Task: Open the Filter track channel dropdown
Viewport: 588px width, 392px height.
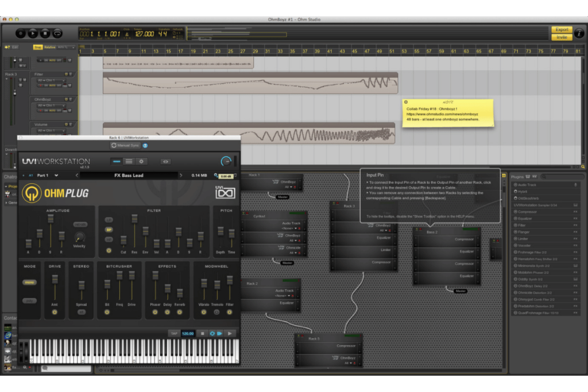Action: click(51, 80)
